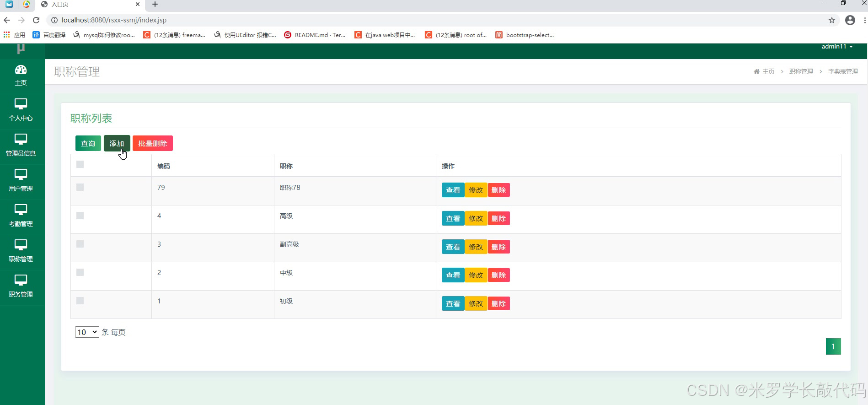This screenshot has width=868, height=405.
Task: Open the (12条消息) freema bookmark
Action: point(174,35)
